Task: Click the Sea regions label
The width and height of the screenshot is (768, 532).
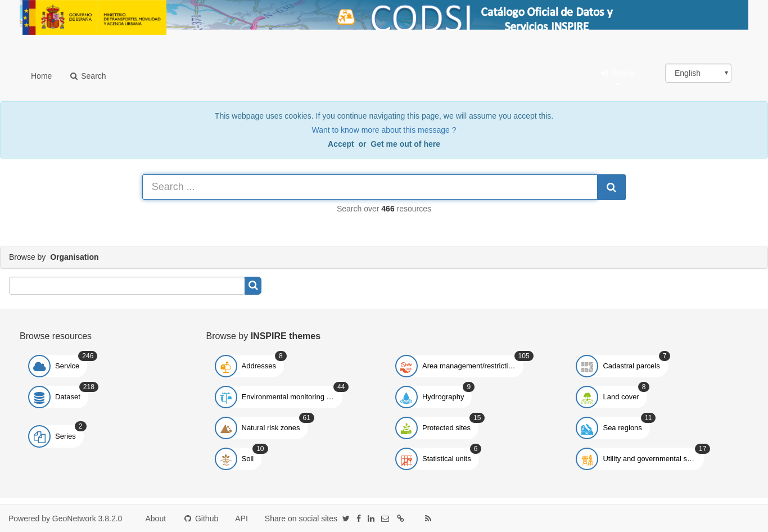Action: (622, 428)
